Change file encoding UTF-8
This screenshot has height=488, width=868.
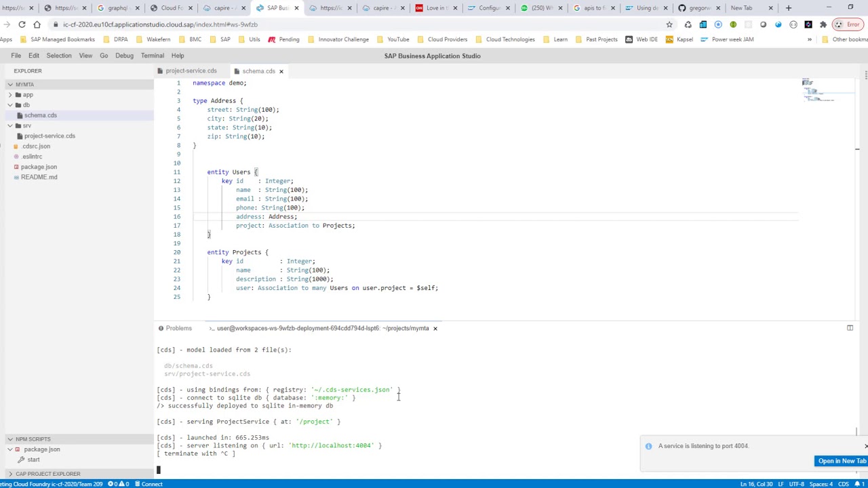tap(797, 484)
